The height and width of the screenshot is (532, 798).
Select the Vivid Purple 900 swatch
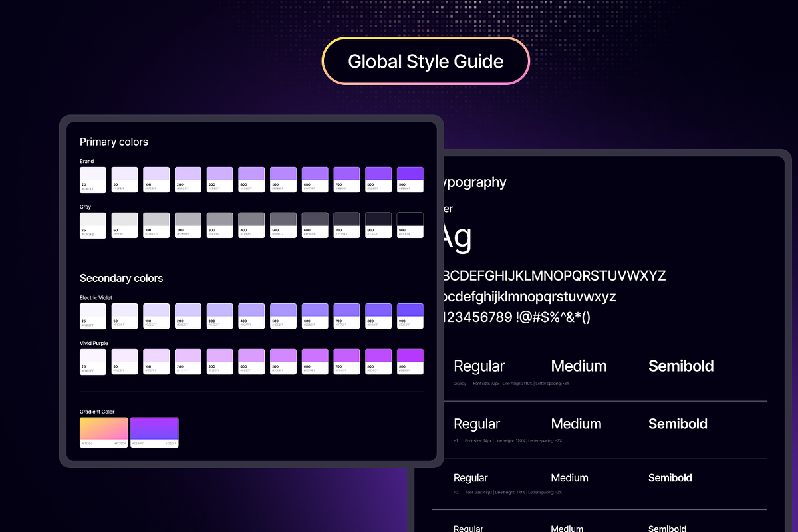point(410,362)
